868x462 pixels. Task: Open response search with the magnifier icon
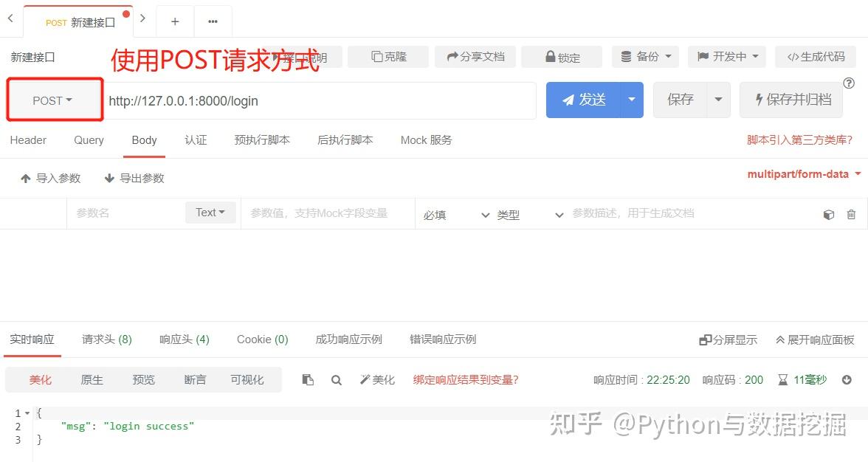[337, 379]
